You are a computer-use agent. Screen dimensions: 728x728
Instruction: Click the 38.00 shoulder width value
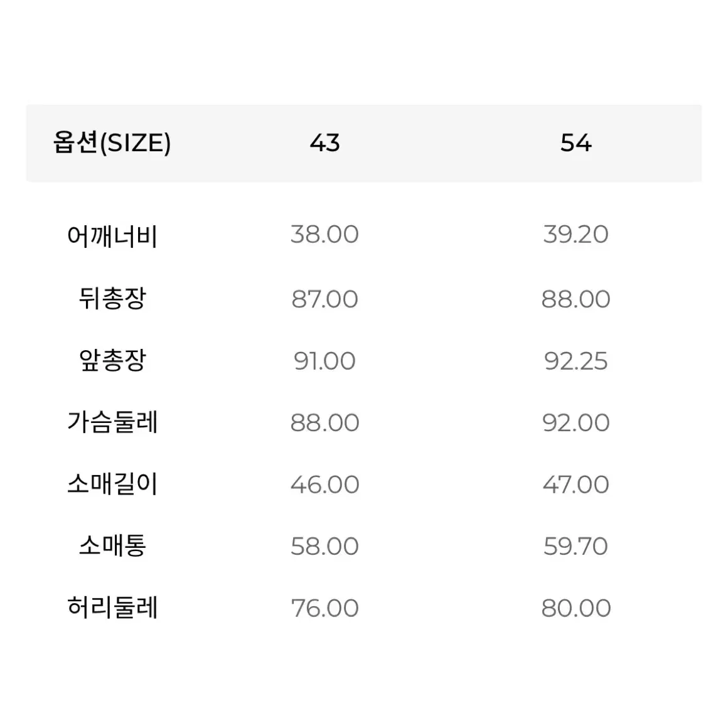pyautogui.click(x=324, y=235)
